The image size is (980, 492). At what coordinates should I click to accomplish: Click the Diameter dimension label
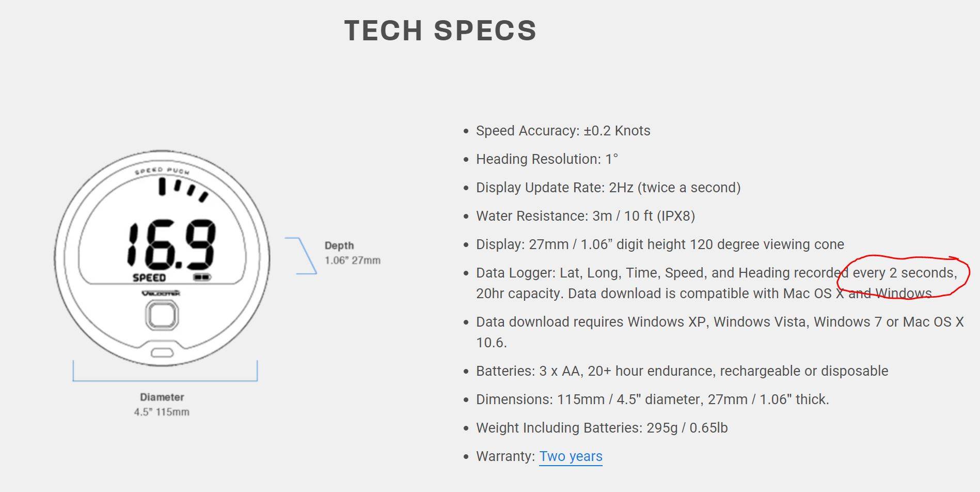pyautogui.click(x=162, y=397)
